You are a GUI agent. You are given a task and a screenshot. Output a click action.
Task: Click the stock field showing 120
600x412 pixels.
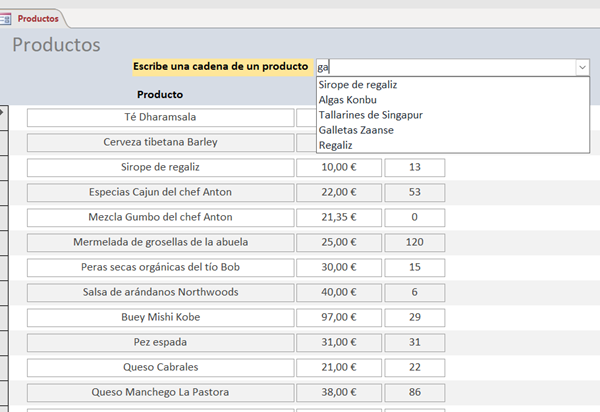(415, 242)
